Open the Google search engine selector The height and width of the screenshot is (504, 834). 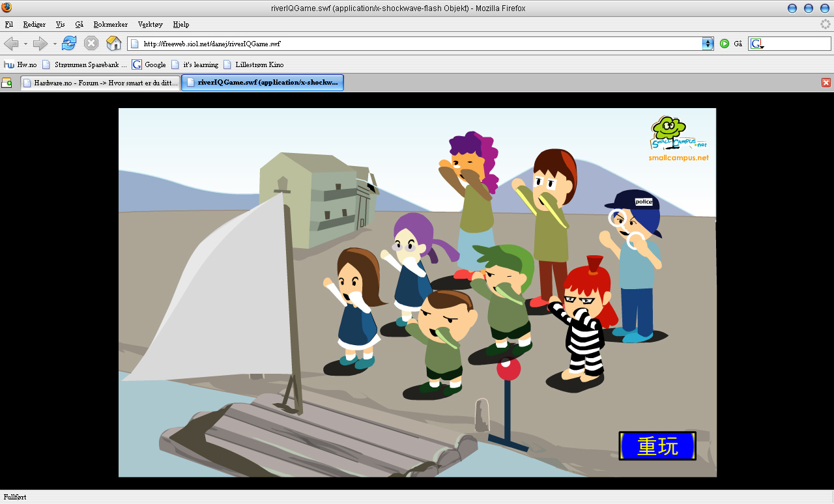pyautogui.click(x=757, y=44)
